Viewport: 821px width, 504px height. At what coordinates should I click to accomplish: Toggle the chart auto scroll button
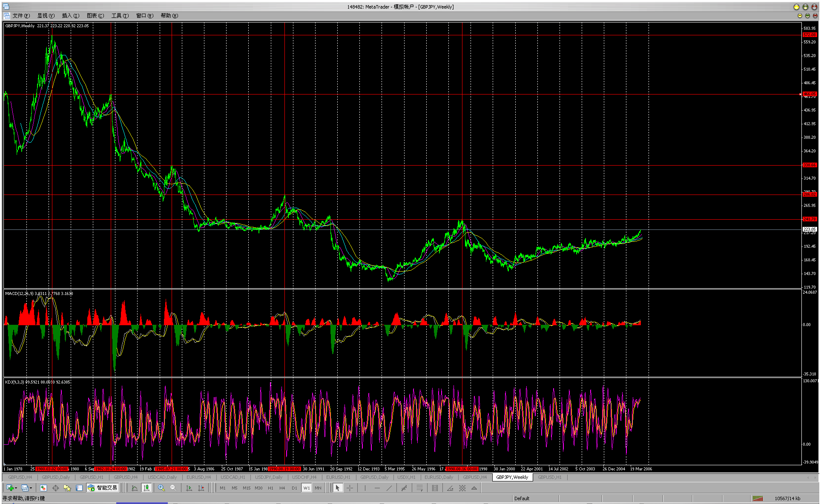coord(189,488)
